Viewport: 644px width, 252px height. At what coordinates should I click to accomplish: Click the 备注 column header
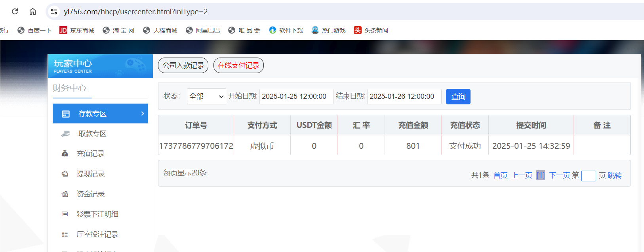point(602,125)
